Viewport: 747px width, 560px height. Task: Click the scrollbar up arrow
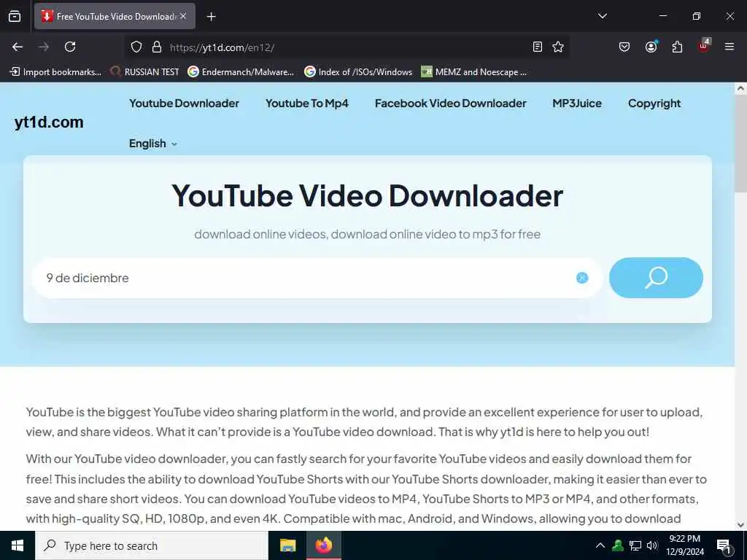pyautogui.click(x=740, y=88)
